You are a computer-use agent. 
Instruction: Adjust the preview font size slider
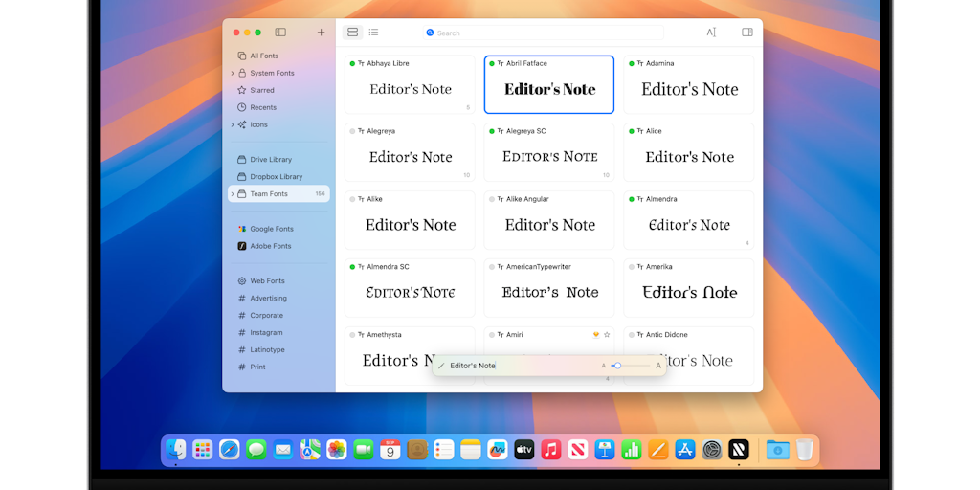coord(618,366)
